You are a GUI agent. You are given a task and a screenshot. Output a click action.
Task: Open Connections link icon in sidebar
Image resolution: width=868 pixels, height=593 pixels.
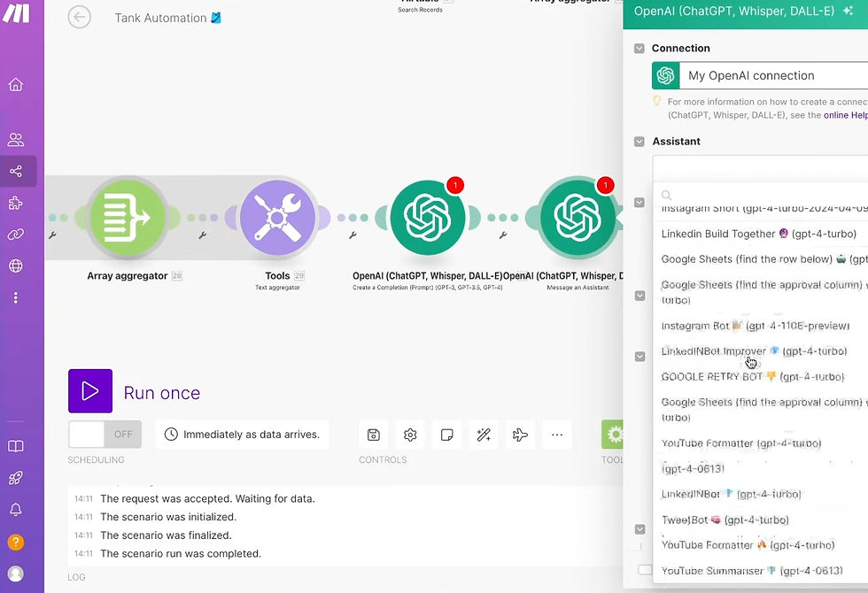coord(16,234)
